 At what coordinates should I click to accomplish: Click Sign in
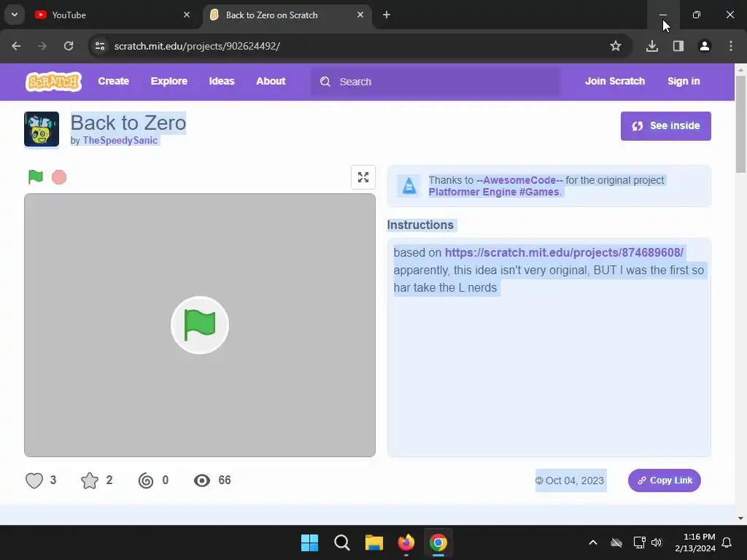tap(684, 81)
